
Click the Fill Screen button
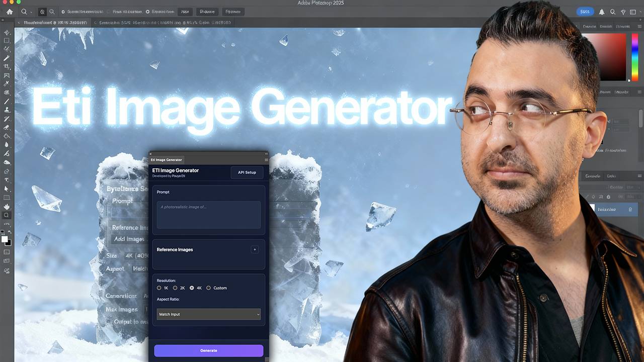232,12
